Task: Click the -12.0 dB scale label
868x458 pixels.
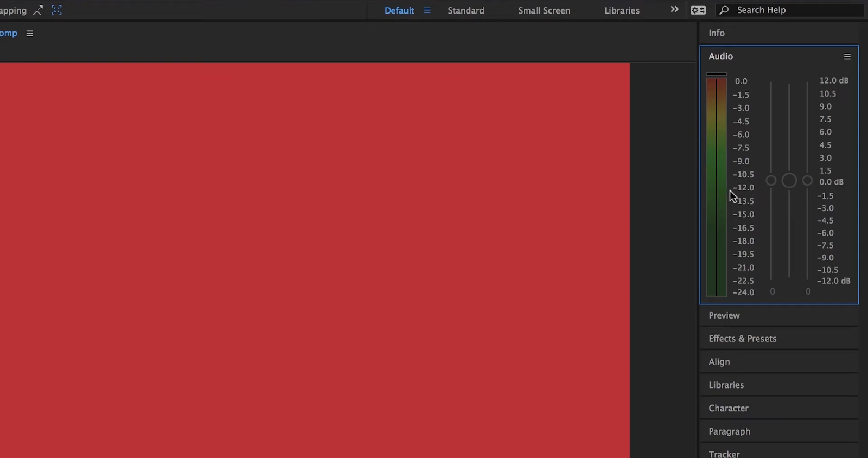Action: [834, 281]
